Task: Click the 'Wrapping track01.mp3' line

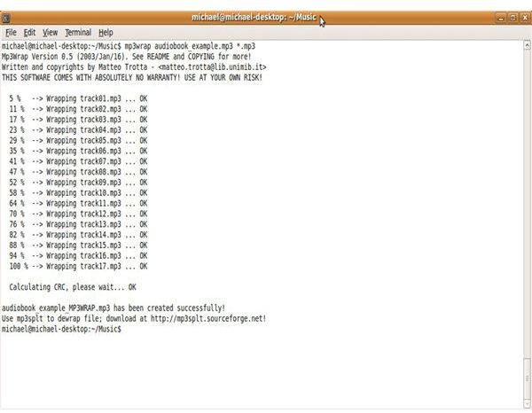Action: tap(78, 98)
